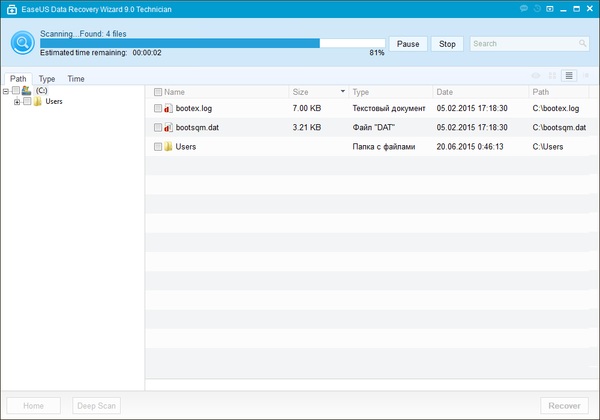Select the bootex.log file name
Viewport: 600px width, 420px height.
coord(194,108)
